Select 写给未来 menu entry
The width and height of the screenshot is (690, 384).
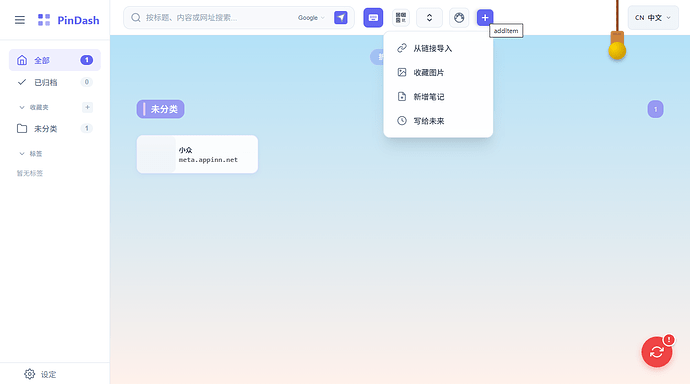438,121
